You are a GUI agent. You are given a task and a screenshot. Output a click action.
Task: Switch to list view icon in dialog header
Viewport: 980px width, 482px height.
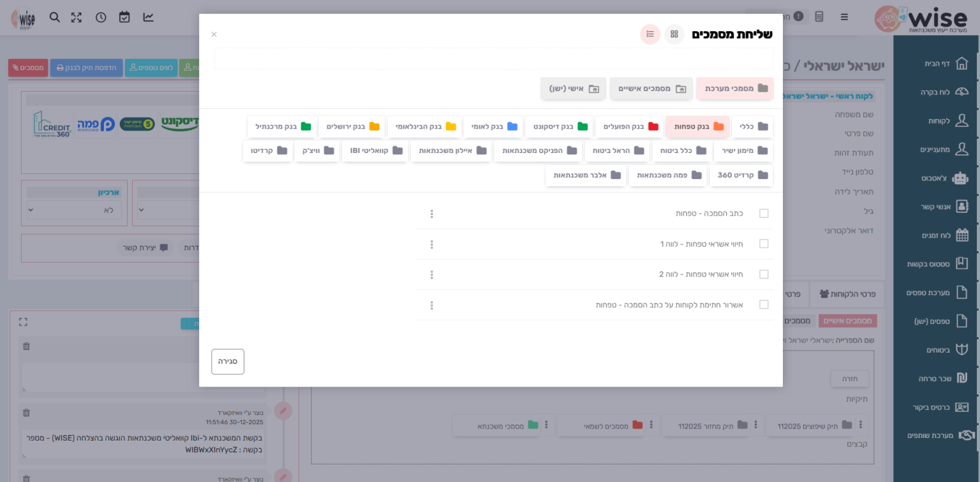coord(650,34)
